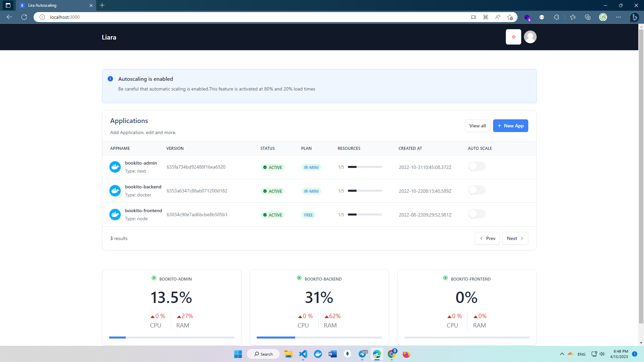Click the red logout icon button
644x362 pixels.
[x=513, y=37]
